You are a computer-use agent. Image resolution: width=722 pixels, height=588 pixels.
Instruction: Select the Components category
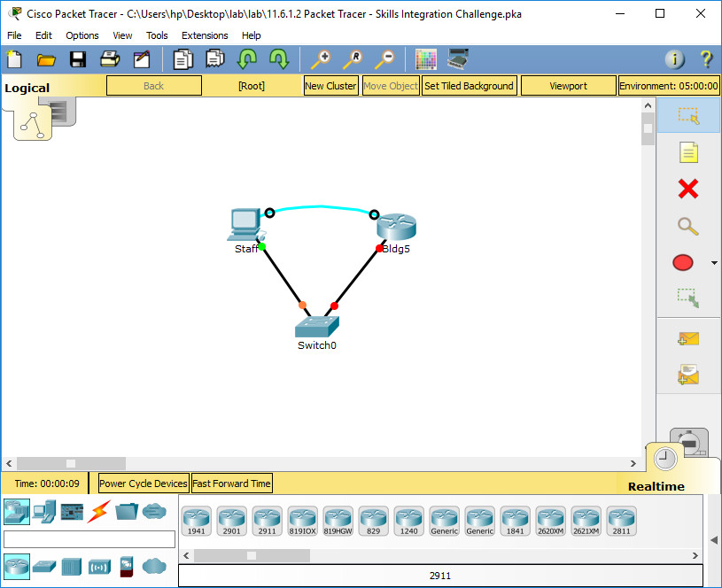pos(73,512)
